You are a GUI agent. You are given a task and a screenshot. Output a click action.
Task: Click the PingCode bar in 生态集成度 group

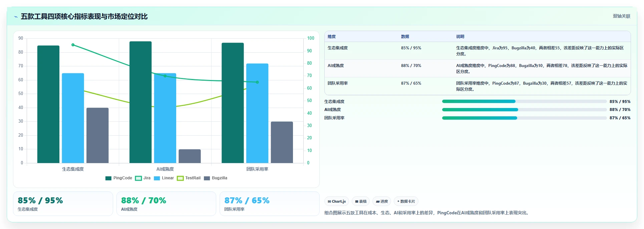click(x=48, y=104)
